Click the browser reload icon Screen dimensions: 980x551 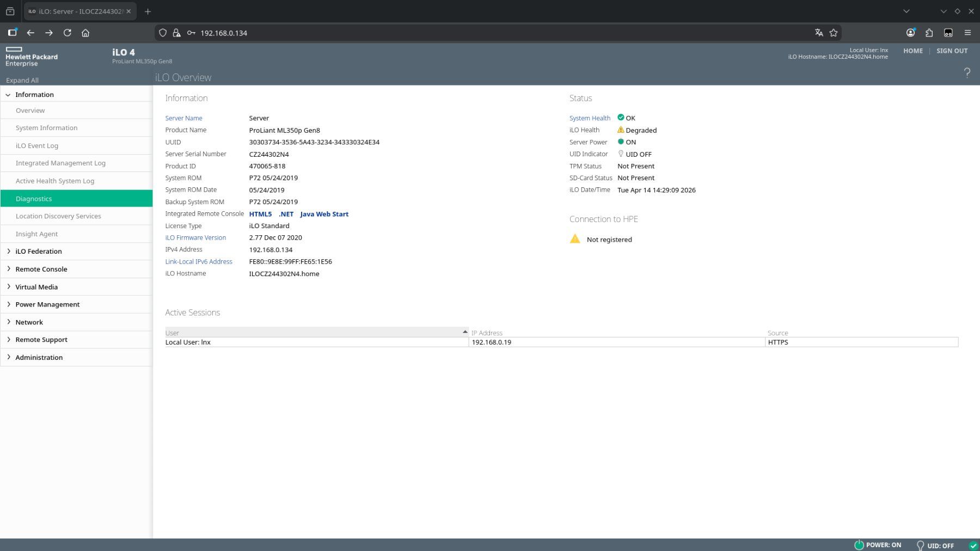pyautogui.click(x=68, y=33)
